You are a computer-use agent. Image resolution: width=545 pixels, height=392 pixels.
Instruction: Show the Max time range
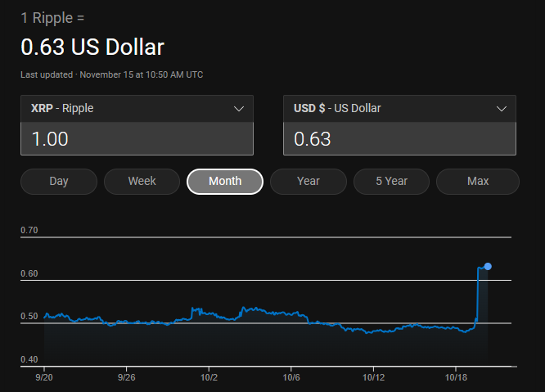[x=478, y=182]
